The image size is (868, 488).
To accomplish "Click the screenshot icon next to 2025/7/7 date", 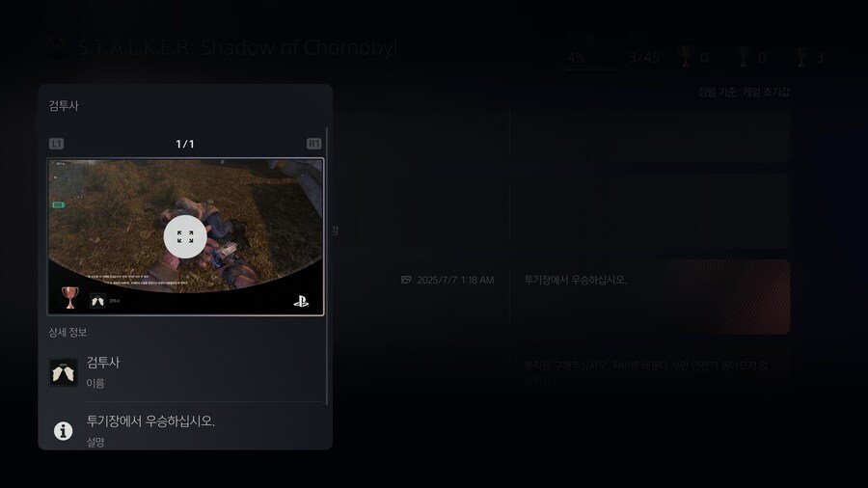I will point(406,280).
